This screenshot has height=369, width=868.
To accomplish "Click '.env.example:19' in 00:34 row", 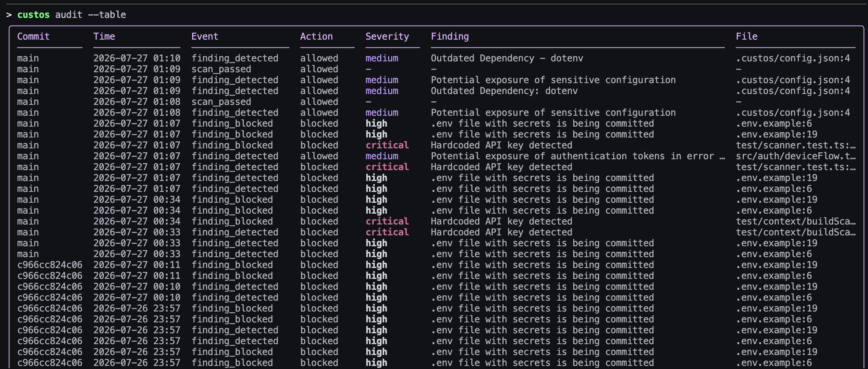I will point(777,200).
